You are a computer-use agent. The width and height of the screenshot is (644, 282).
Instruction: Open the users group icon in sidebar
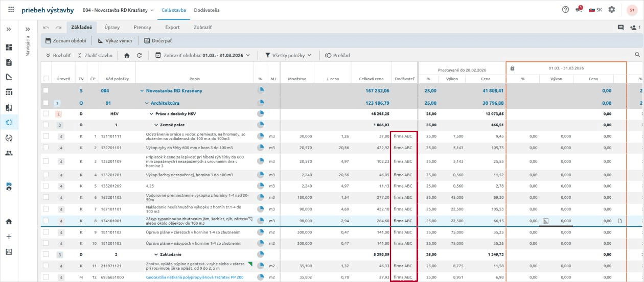pos(9,153)
